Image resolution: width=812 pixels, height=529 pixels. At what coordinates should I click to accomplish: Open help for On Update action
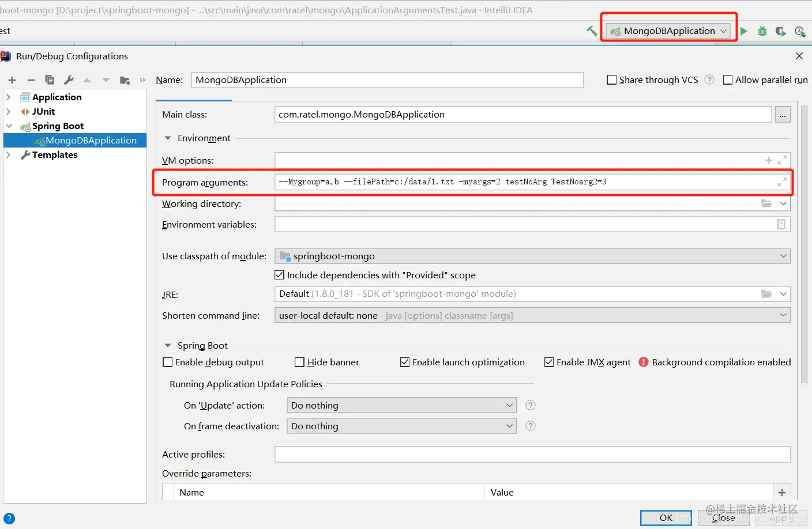(531, 405)
